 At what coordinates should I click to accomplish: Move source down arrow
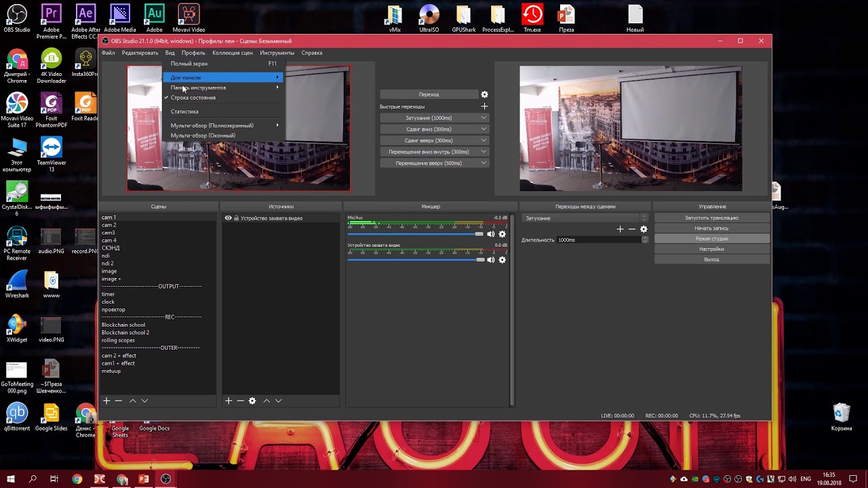point(278,401)
